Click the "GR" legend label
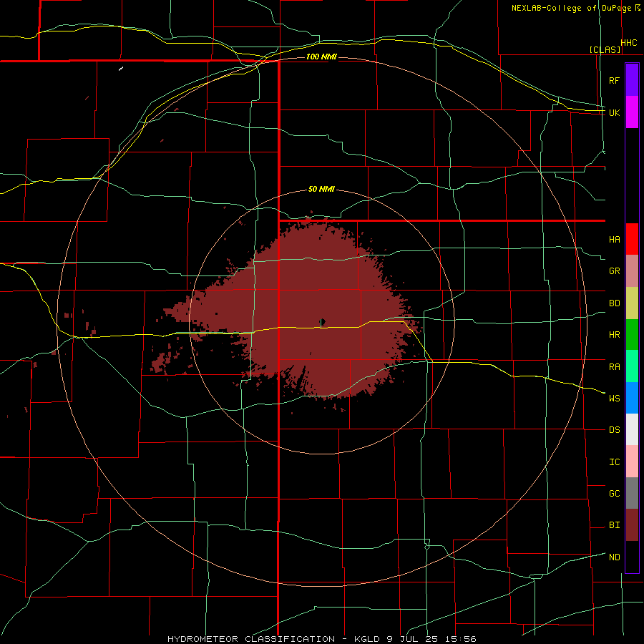 click(615, 271)
